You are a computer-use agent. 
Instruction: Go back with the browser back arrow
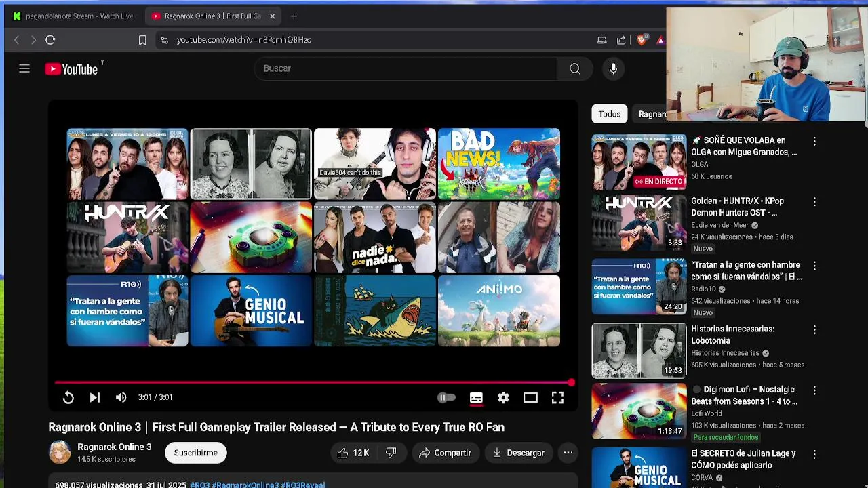(17, 40)
